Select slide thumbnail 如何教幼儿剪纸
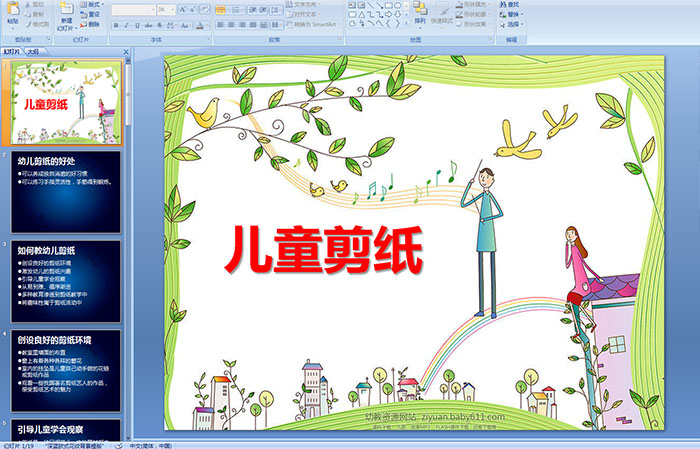 click(66, 281)
